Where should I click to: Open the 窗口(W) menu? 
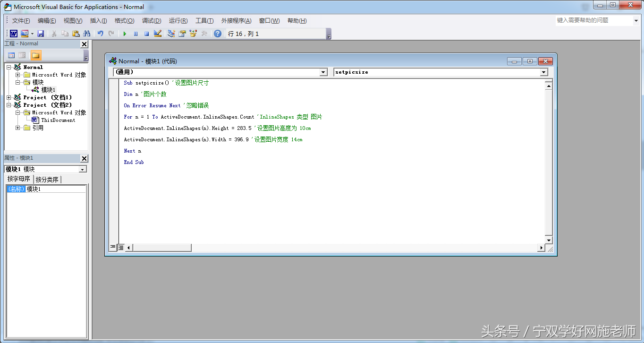click(x=269, y=21)
